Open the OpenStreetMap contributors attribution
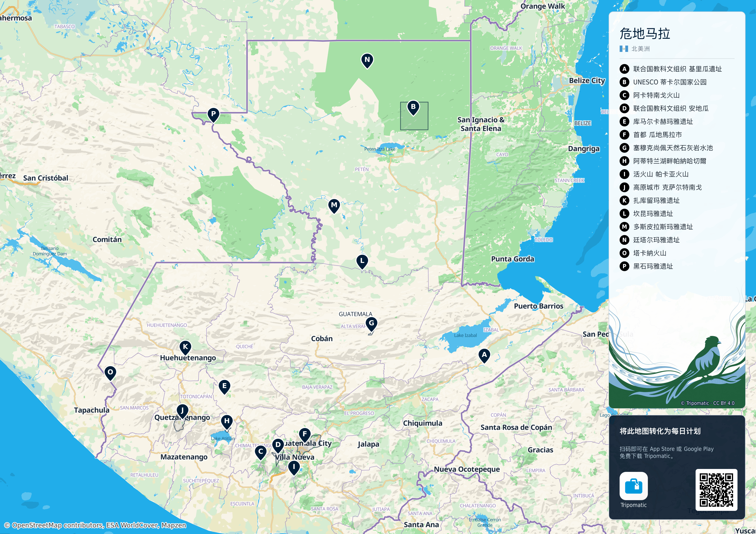756x534 pixels. (95, 525)
